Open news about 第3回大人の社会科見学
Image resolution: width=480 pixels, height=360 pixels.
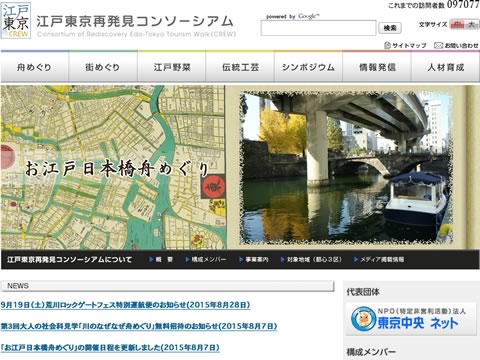pyautogui.click(x=139, y=326)
